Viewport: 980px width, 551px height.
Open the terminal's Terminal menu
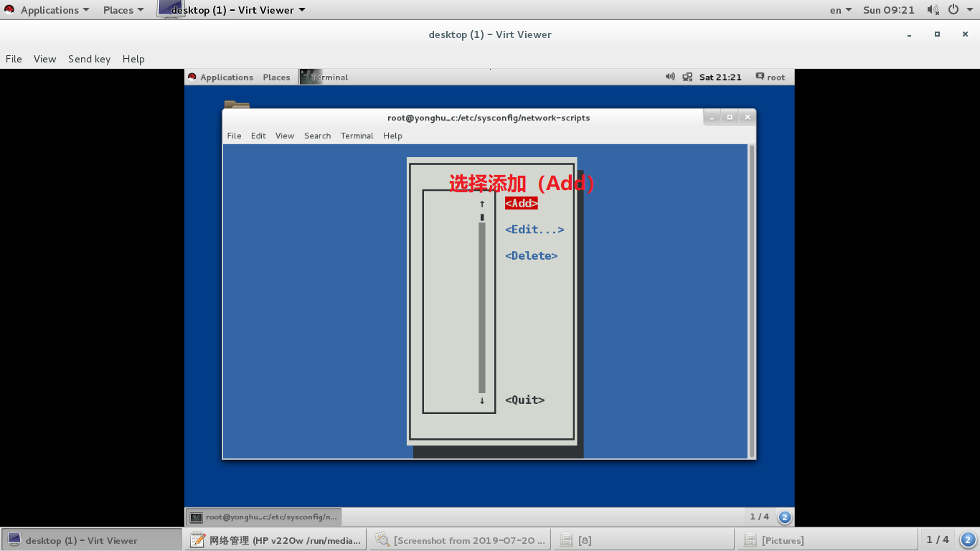click(357, 136)
